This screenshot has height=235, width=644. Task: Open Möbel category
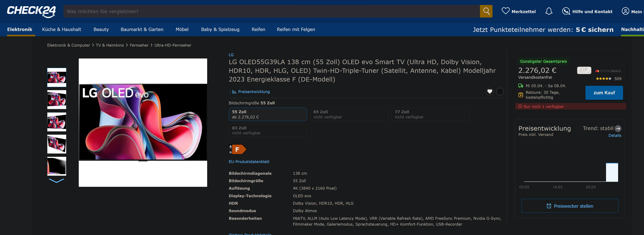[x=182, y=29]
